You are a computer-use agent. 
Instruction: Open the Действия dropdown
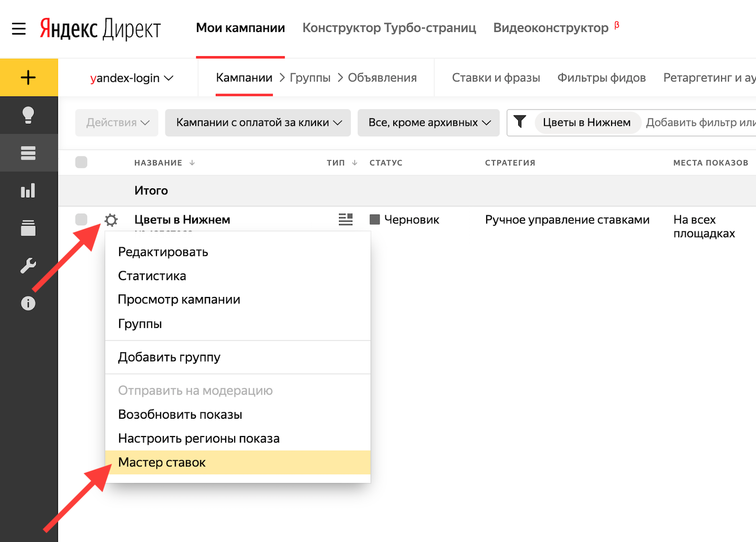pos(117,122)
